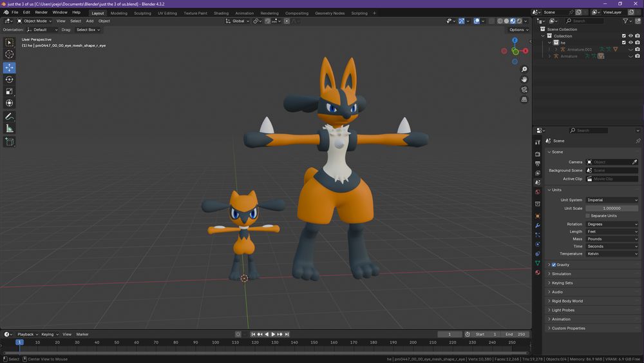
Task: Uncheck the Gravity checkbox
Action: [553, 265]
